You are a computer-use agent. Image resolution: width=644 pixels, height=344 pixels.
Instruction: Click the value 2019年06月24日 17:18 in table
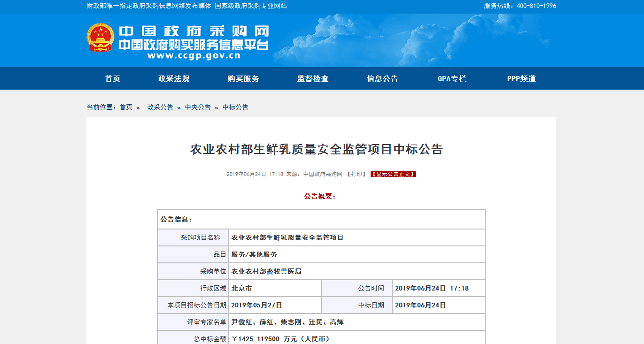432,288
